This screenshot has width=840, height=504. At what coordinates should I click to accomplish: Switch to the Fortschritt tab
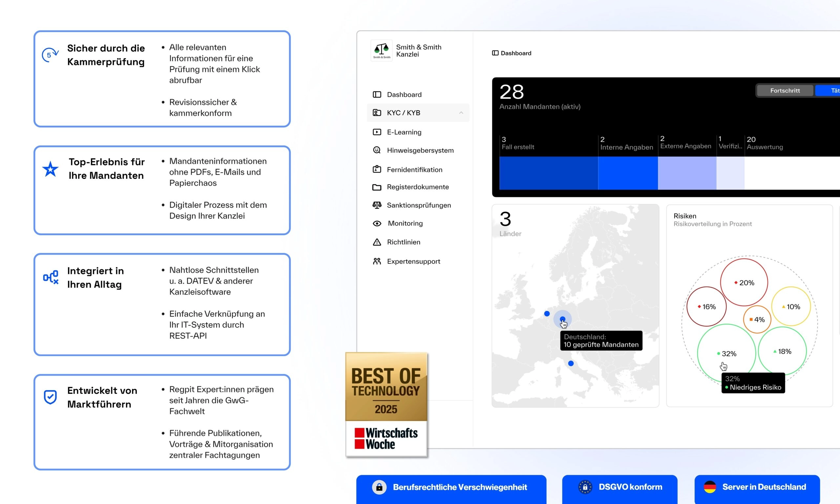(785, 91)
